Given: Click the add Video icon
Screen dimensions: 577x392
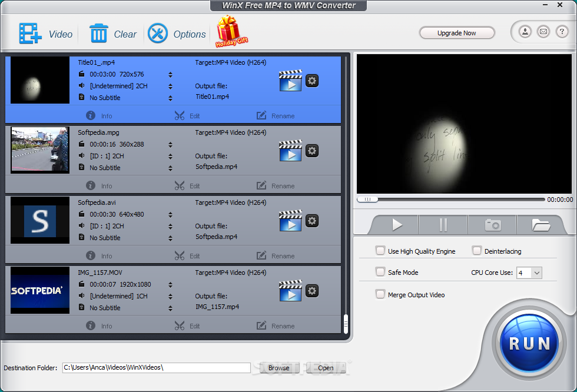Looking at the screenshot, I should tap(30, 34).
